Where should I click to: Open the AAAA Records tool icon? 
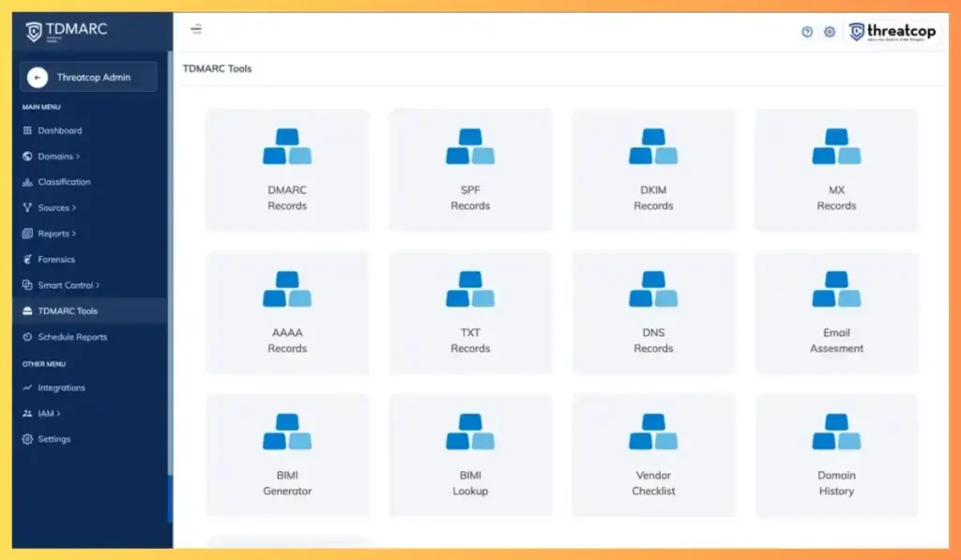point(287,289)
